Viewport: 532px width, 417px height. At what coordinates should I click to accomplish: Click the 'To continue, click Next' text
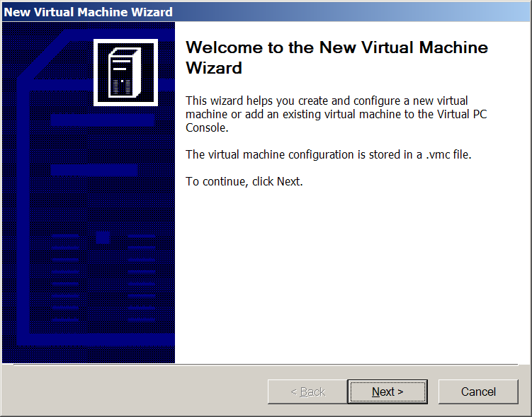244,181
